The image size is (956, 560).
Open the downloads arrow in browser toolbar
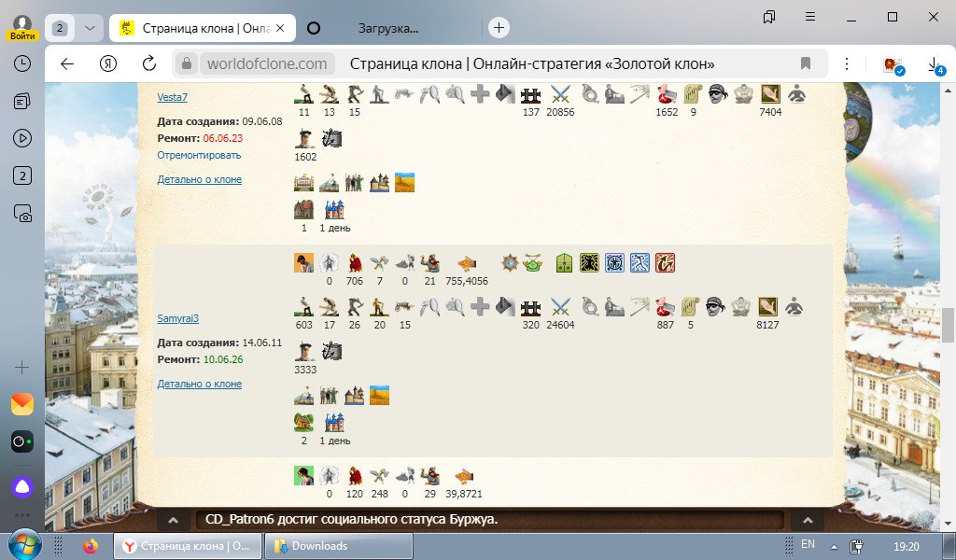[x=933, y=63]
